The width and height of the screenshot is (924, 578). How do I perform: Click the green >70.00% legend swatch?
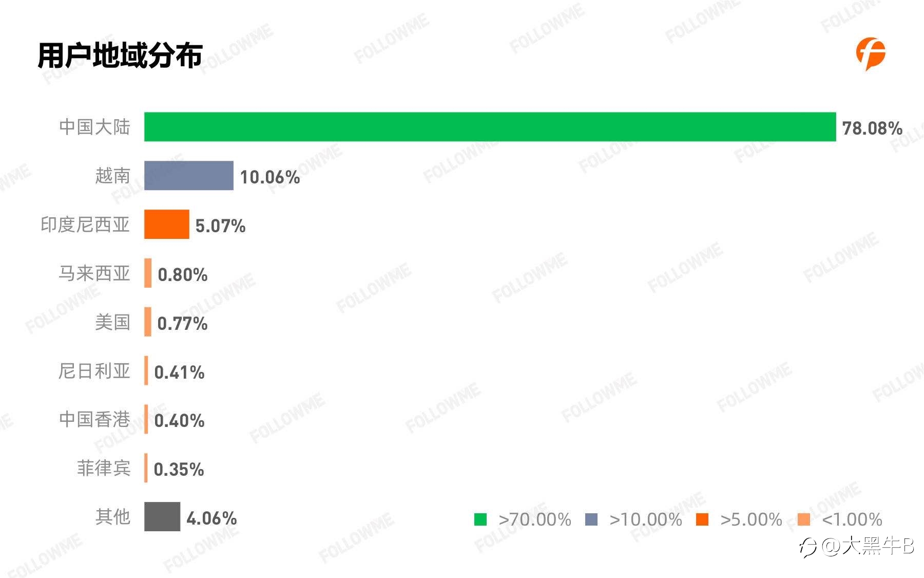[x=480, y=519]
